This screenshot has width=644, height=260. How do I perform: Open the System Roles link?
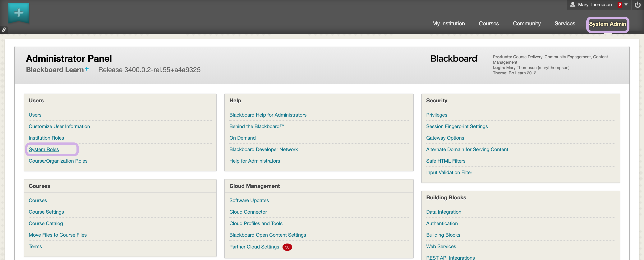coord(44,149)
